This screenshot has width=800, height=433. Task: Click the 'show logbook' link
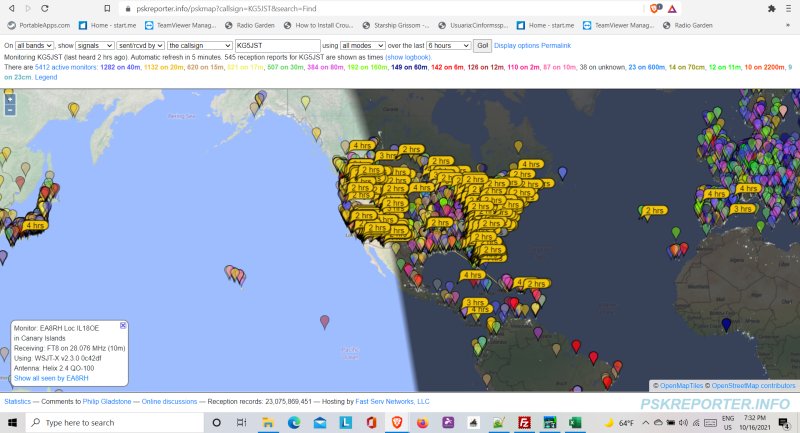point(408,57)
